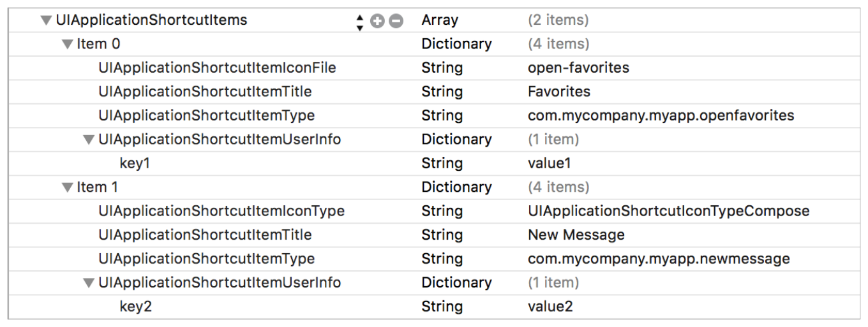
Task: Click the UIApplicationShortcutIconTypeCompose value
Action: 668,211
